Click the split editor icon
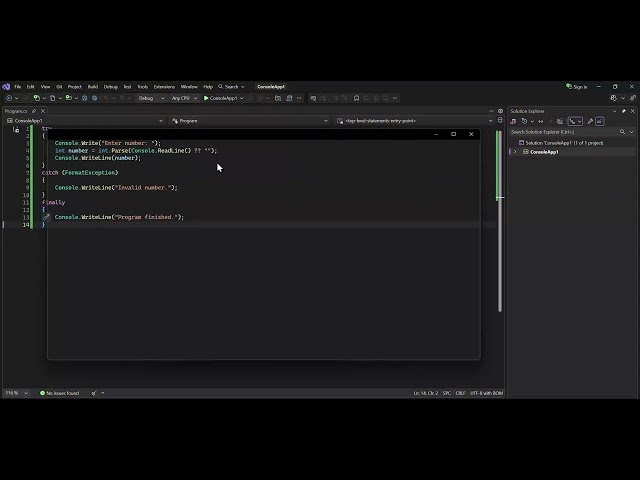This screenshot has width=640, height=480. click(500, 120)
